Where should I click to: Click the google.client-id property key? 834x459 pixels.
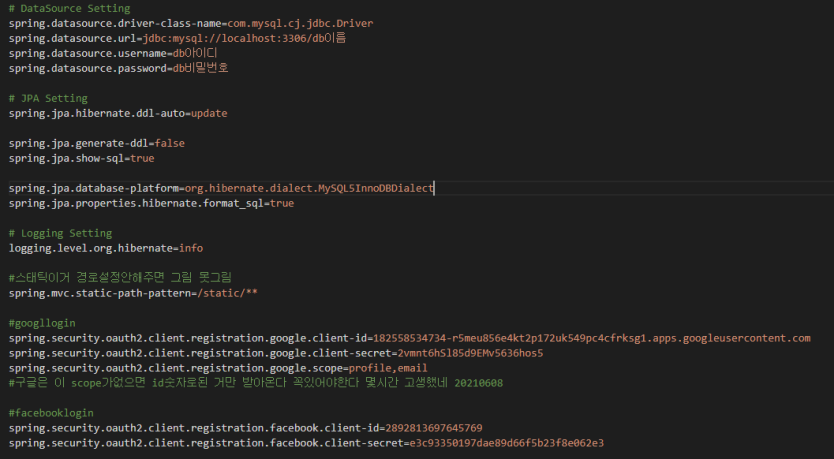(x=188, y=338)
